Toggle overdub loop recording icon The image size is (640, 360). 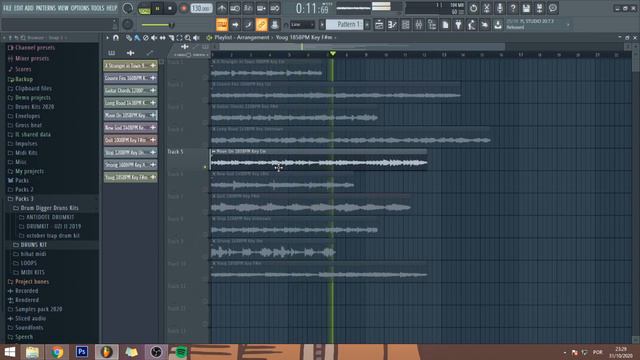pyautogui.click(x=262, y=9)
